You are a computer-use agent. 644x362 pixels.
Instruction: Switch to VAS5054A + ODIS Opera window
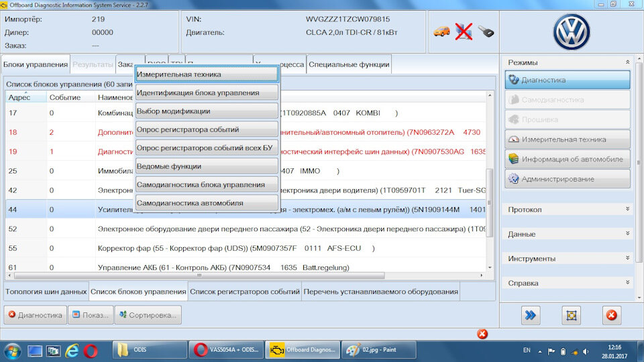(226, 350)
